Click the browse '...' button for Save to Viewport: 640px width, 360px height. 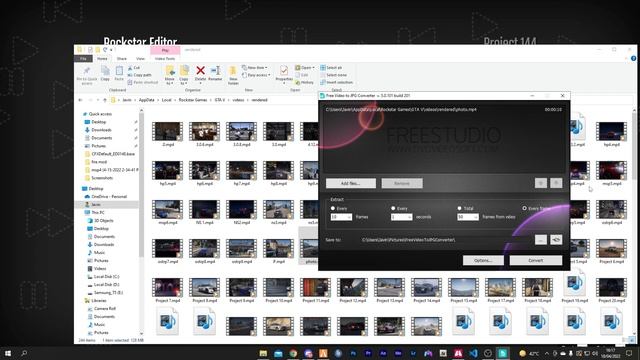coord(541,240)
